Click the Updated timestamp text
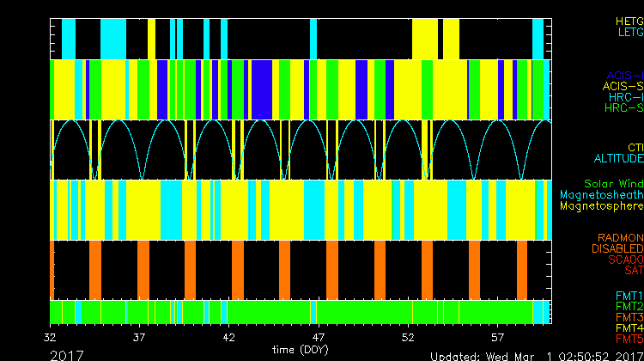 coord(536,355)
